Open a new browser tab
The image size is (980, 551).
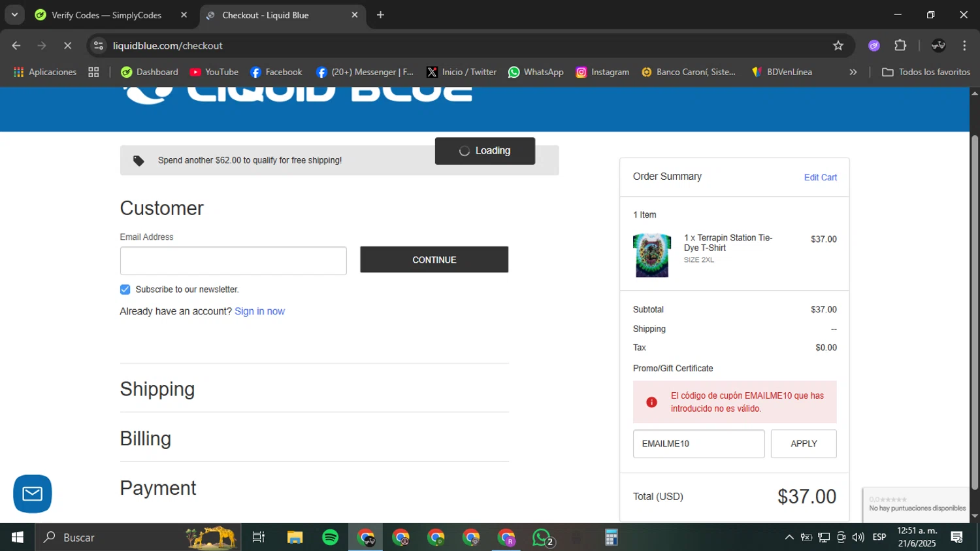pos(380,15)
